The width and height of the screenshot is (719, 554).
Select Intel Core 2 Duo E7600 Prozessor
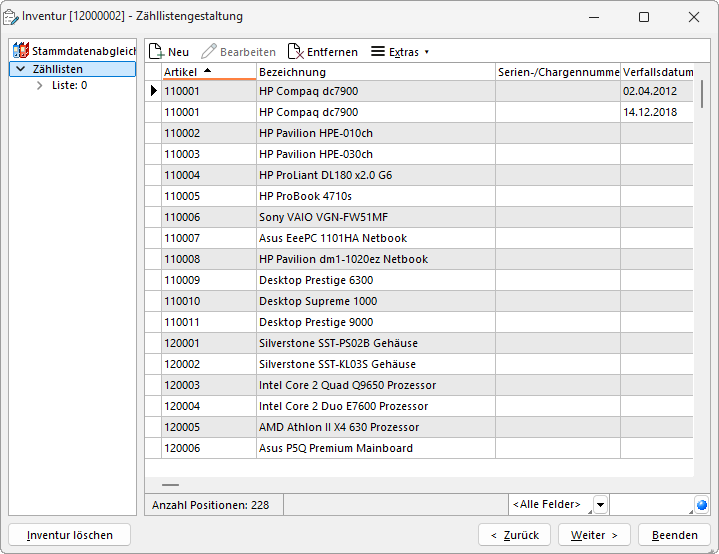click(419, 406)
